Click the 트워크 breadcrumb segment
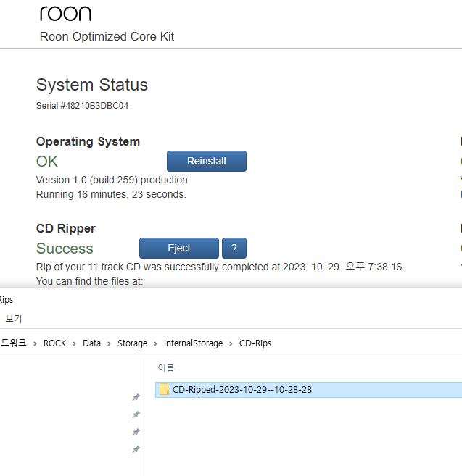Image resolution: width=462 pixels, height=476 pixels. [x=13, y=343]
